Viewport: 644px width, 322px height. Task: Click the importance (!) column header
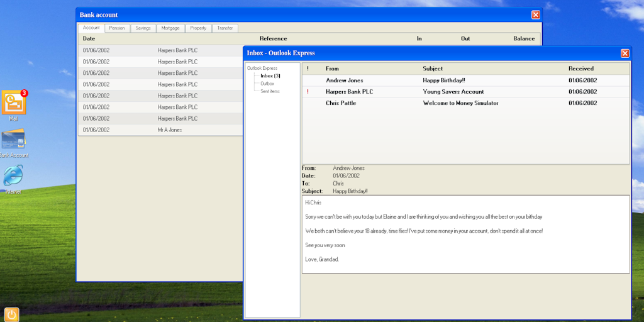tap(308, 69)
